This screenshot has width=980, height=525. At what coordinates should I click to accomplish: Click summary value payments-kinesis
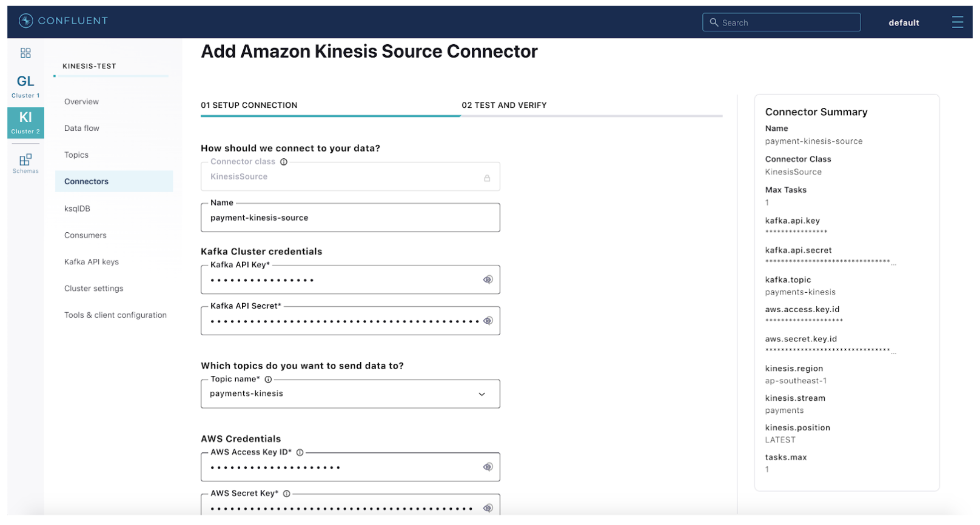click(x=800, y=292)
